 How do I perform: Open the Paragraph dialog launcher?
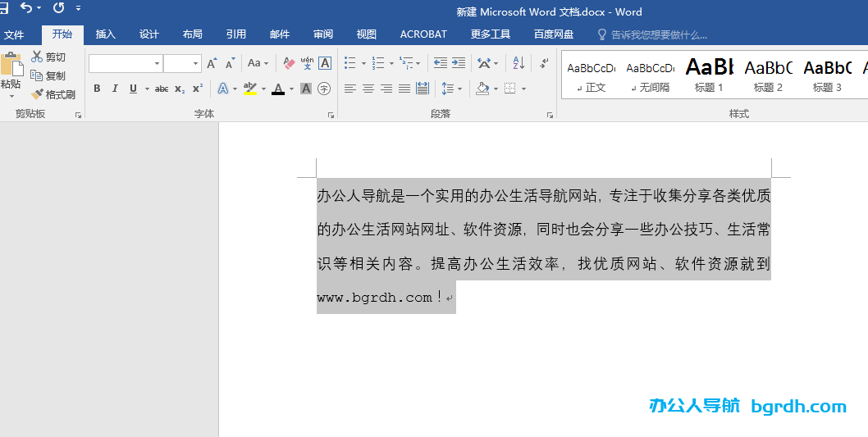point(550,115)
